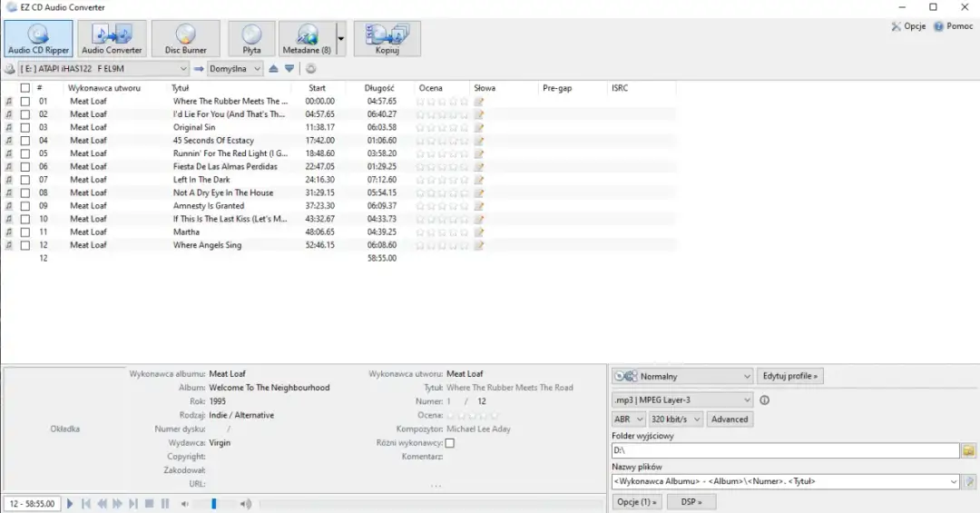Edit lyrics icon for the Martha track

click(x=478, y=232)
